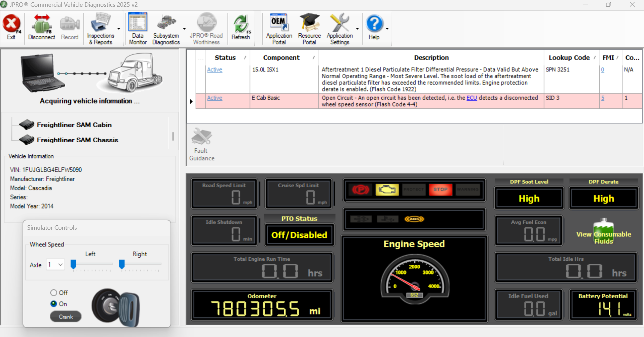This screenshot has height=337, width=644.
Task: Click the DPF Soot Level High indicator
Action: pyautogui.click(x=529, y=198)
